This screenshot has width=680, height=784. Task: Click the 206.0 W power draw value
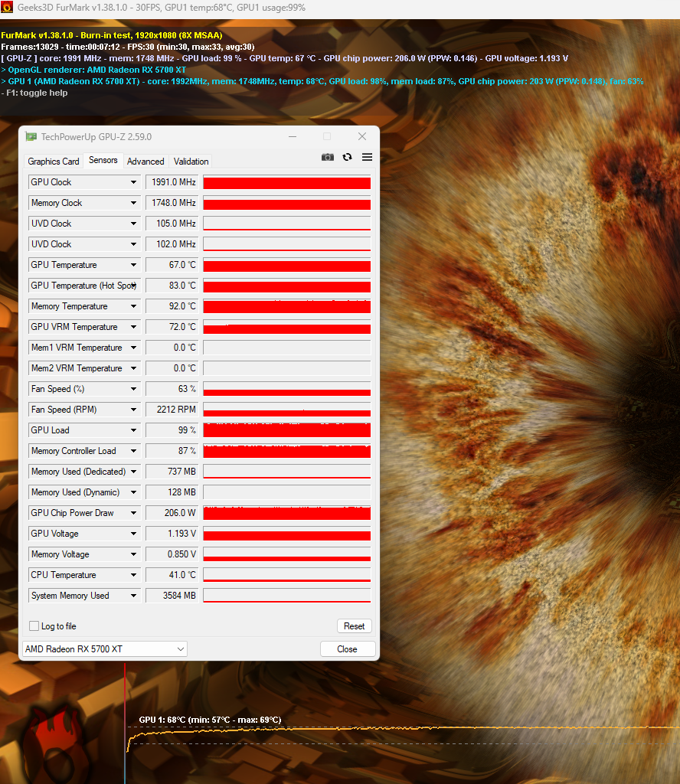point(172,513)
